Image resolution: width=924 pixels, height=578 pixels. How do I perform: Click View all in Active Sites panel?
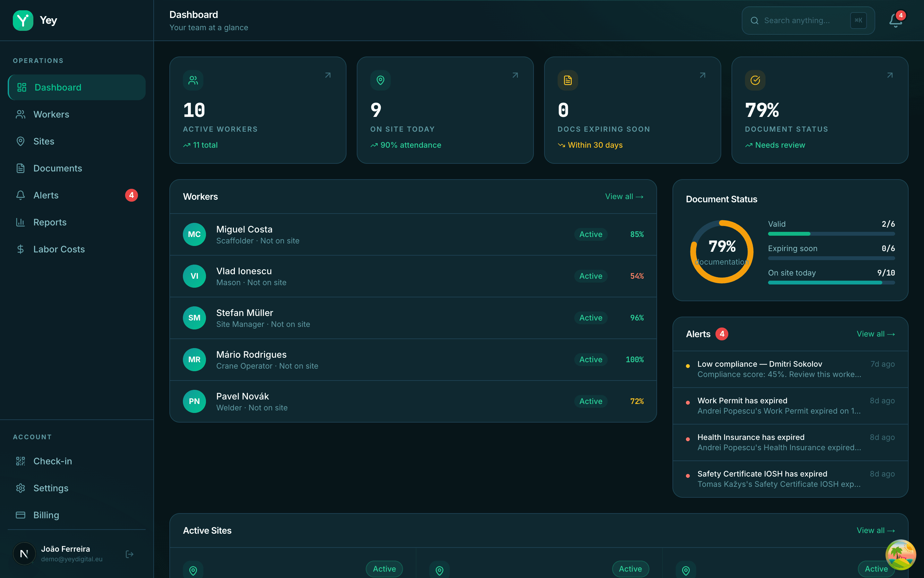(x=876, y=530)
